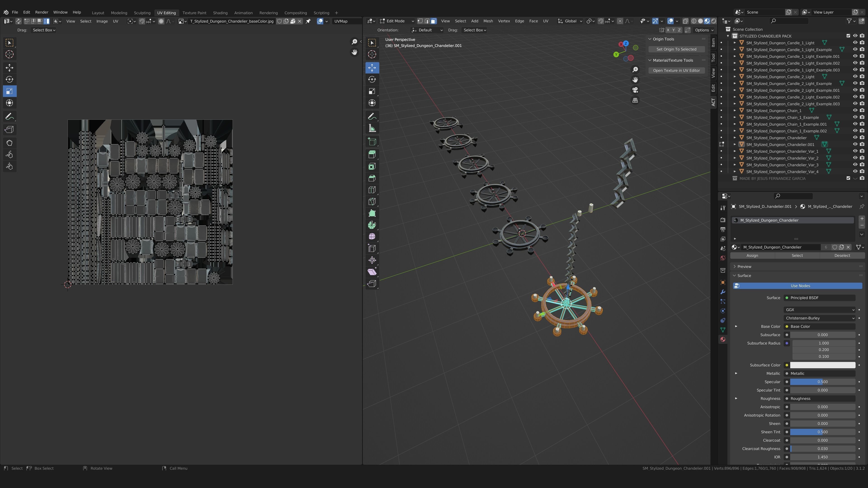Click the Set Origin To Selected button
The width and height of the screenshot is (868, 488).
tap(676, 49)
